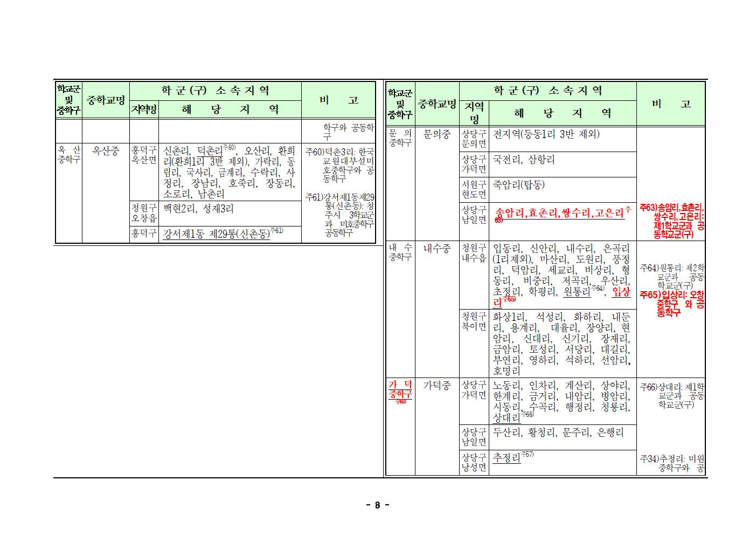The width and height of the screenshot is (756, 535).
Task: Select footnote '주64)원통리' remark
Action: click(672, 276)
